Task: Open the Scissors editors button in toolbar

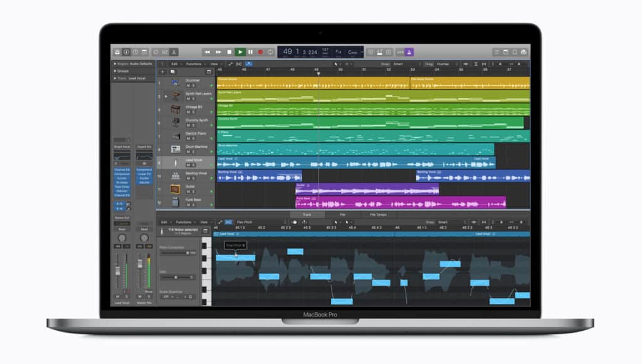Action: click(174, 52)
